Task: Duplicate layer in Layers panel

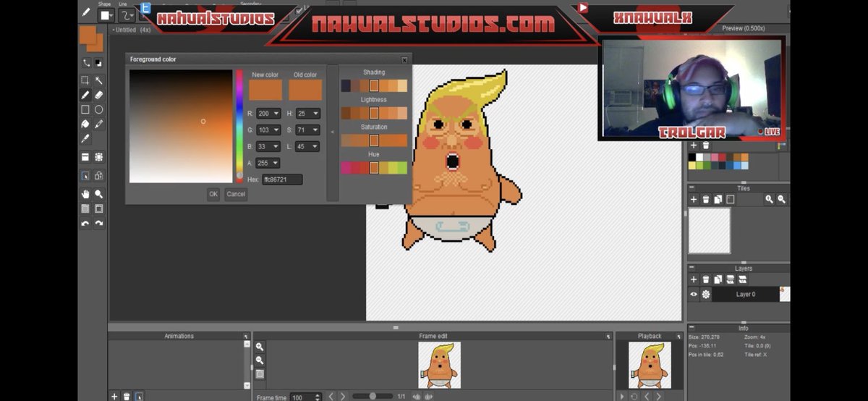Action: [718, 279]
